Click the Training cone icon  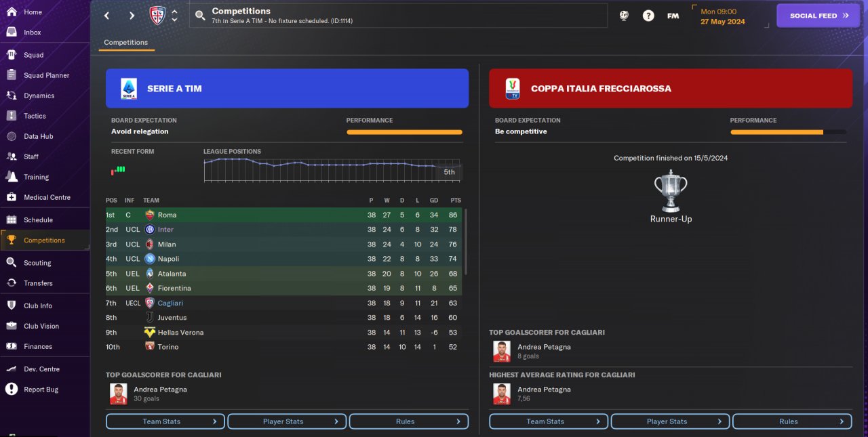pyautogui.click(x=12, y=177)
